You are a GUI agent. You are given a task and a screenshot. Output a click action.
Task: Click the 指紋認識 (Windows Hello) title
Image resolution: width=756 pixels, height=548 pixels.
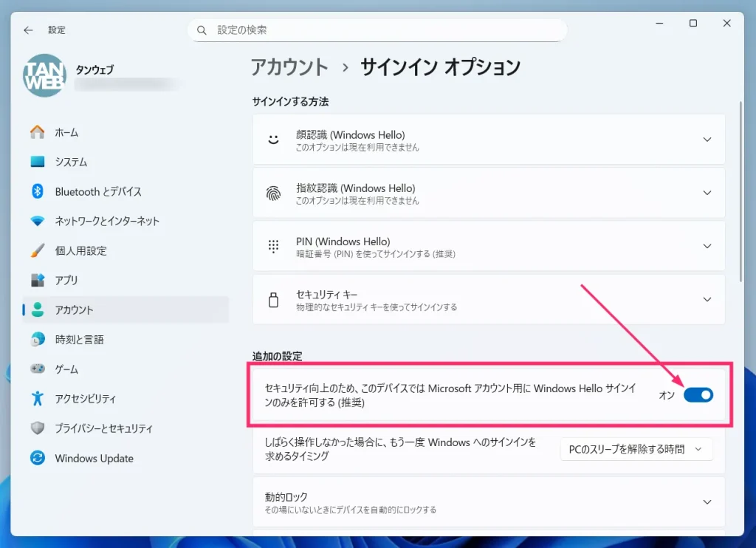point(356,188)
